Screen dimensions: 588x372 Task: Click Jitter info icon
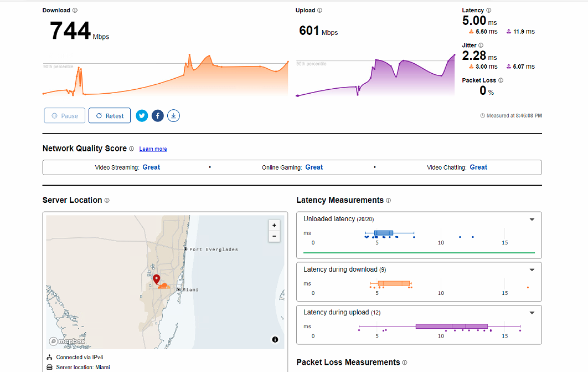coord(481,45)
